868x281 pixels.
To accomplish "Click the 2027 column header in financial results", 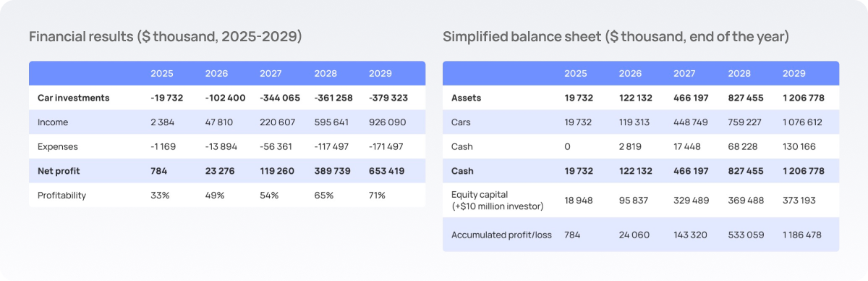I will pyautogui.click(x=271, y=73).
